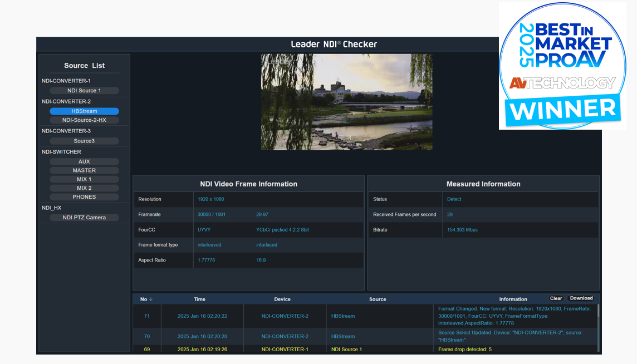Select MASTER switcher source
The image size is (637, 364).
click(84, 171)
